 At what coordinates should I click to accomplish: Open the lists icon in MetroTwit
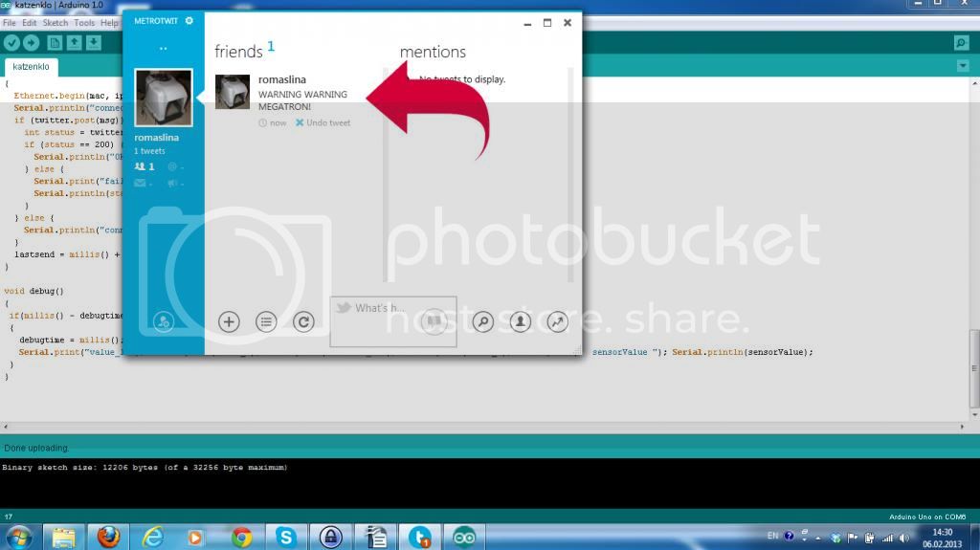[x=266, y=322]
